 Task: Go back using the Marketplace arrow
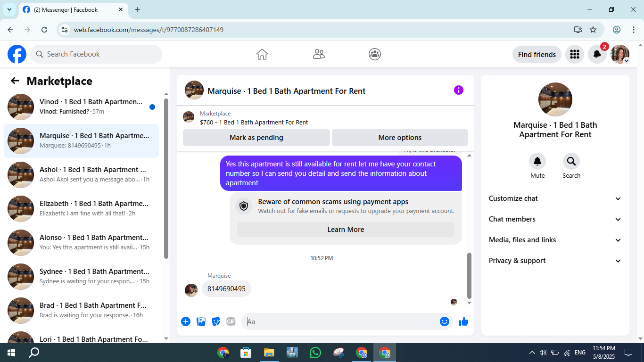tap(15, 81)
